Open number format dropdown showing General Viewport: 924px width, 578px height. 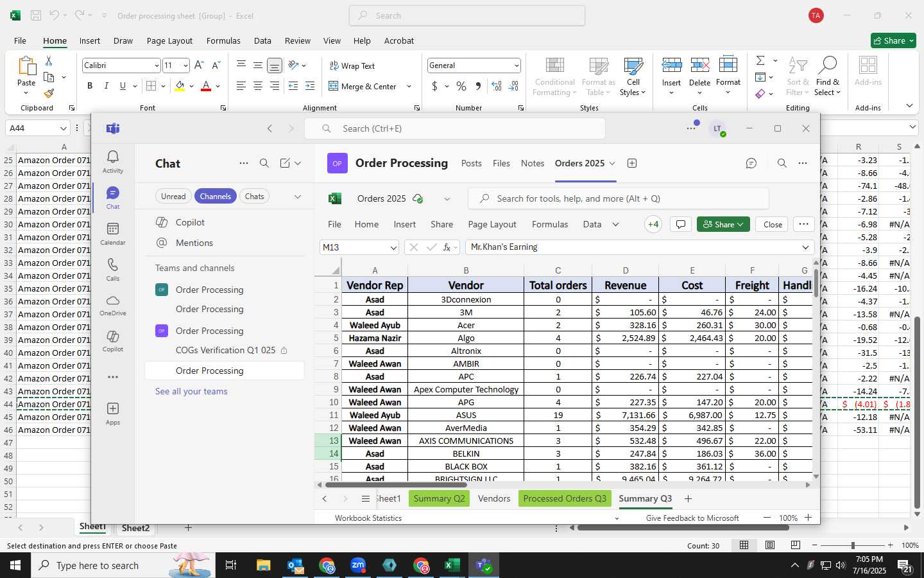pos(516,66)
